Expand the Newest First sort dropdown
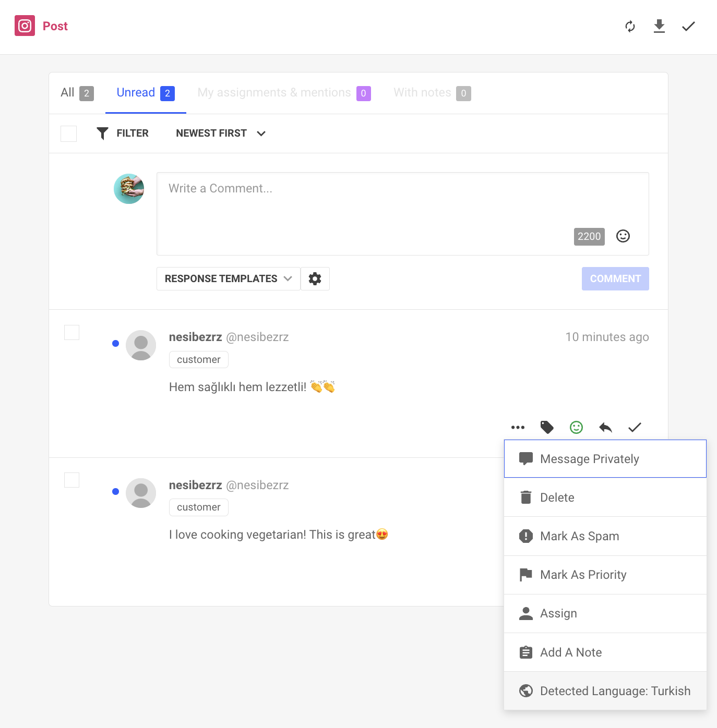Image resolution: width=717 pixels, height=728 pixels. pyautogui.click(x=221, y=134)
